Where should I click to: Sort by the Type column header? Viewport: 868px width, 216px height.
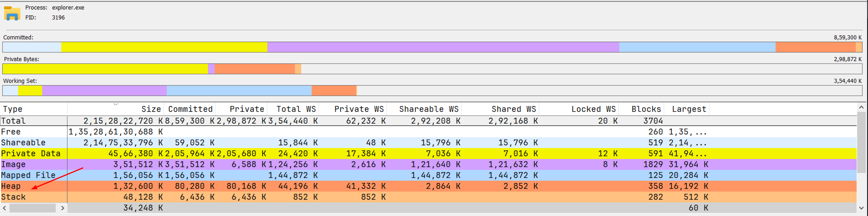coord(34,109)
